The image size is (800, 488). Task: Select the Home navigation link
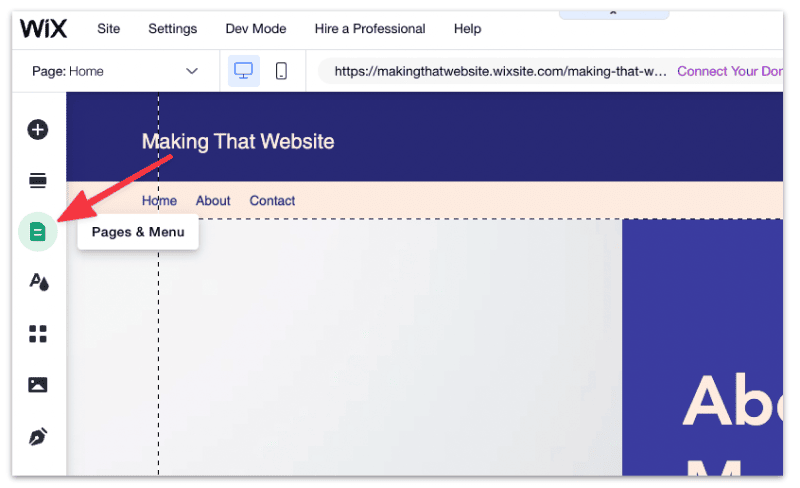pos(159,201)
